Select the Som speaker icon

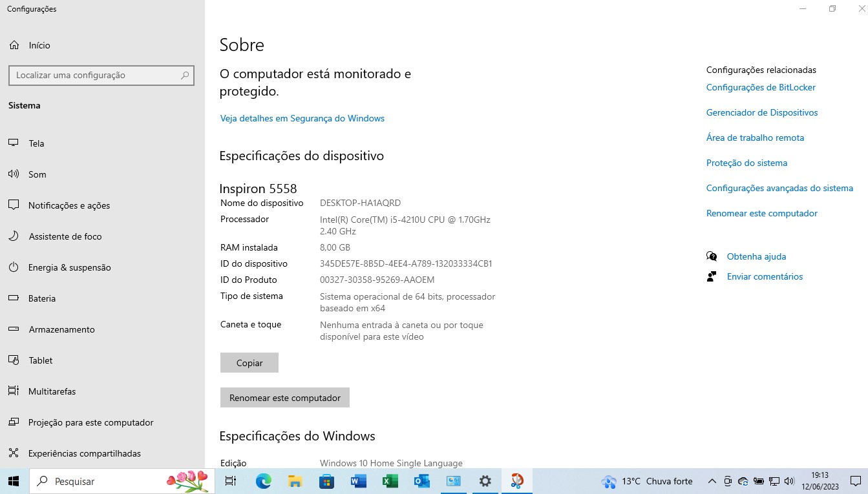click(x=14, y=174)
